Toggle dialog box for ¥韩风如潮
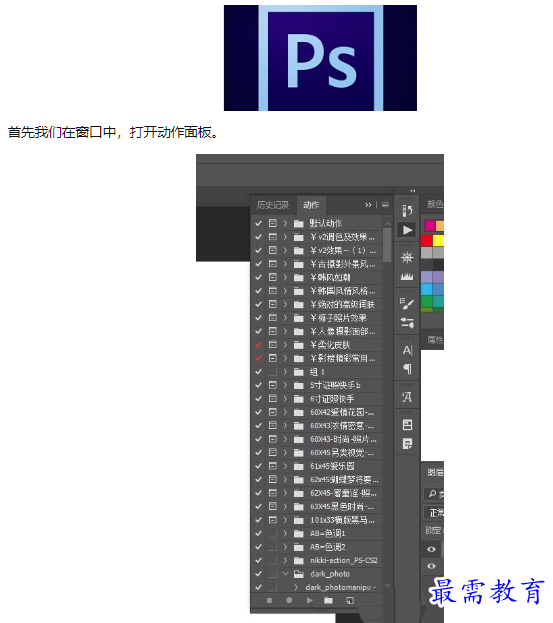 (x=273, y=277)
